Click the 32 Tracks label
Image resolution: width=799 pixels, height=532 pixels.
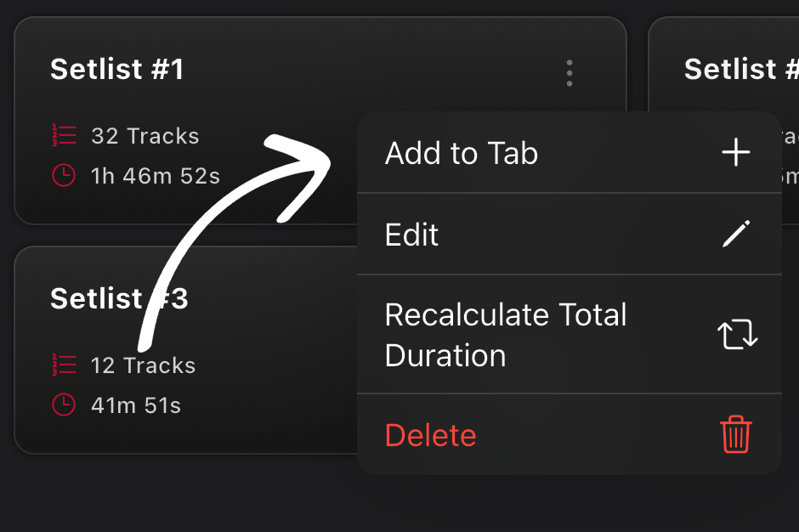point(144,136)
